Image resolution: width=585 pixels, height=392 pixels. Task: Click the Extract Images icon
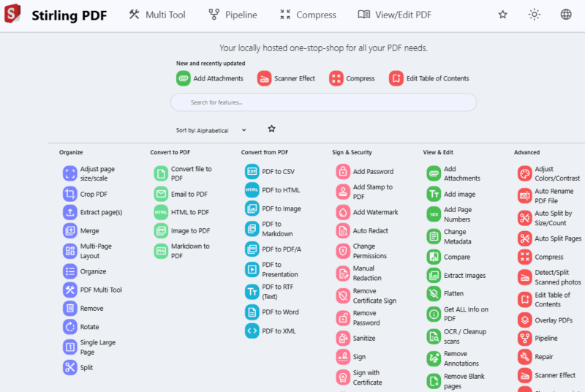(434, 275)
